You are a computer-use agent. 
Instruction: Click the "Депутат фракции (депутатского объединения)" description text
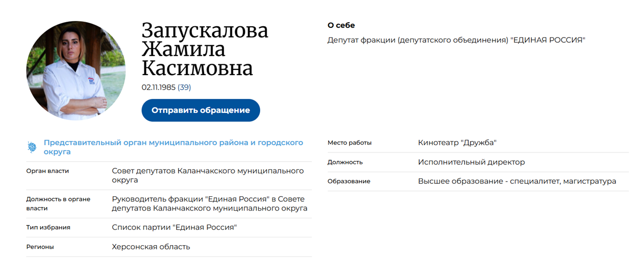[456, 40]
